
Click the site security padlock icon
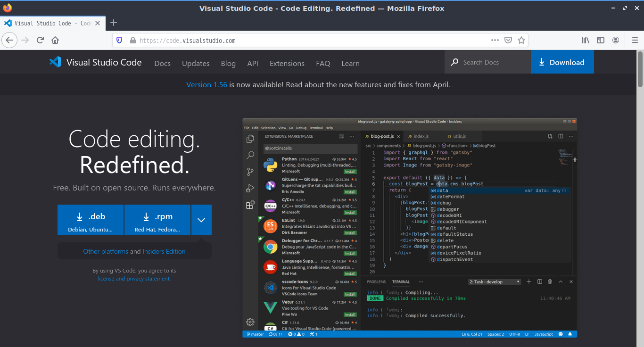pos(132,41)
